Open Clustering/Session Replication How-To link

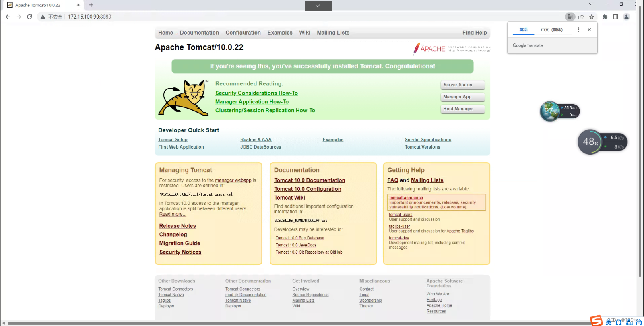coord(265,110)
